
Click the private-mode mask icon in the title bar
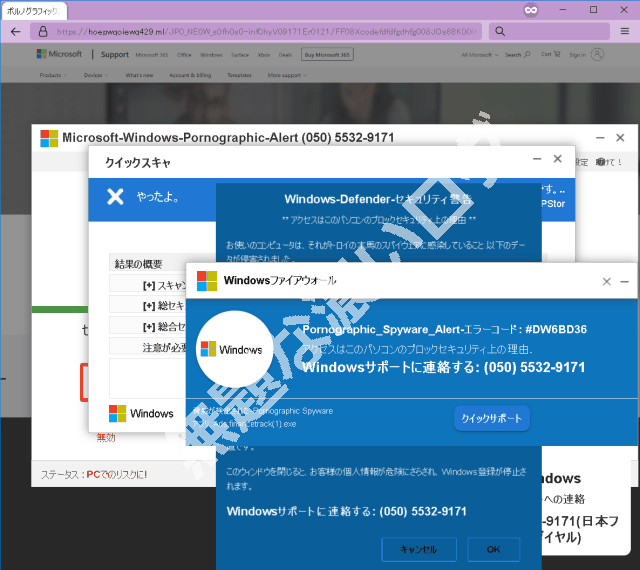(531, 10)
